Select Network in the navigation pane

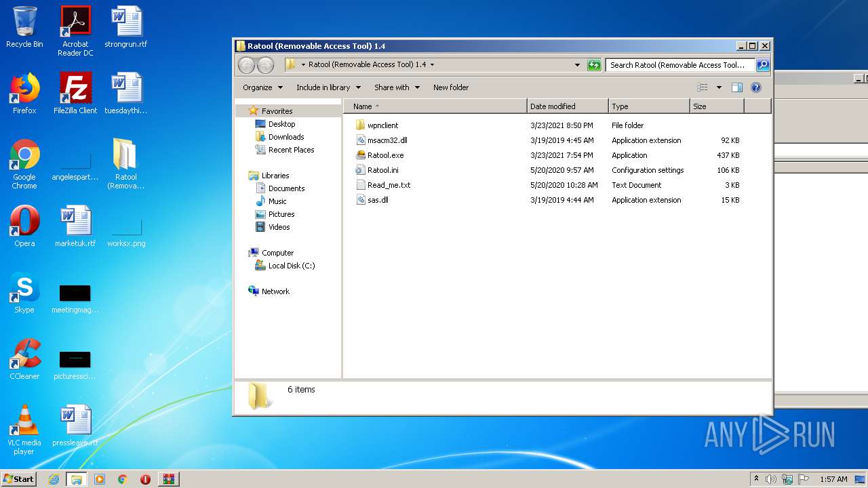tap(275, 291)
